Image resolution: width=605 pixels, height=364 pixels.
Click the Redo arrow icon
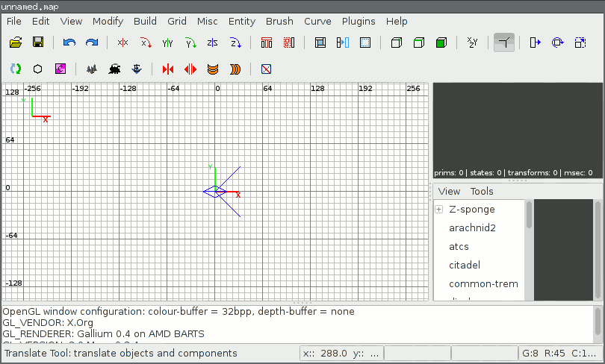click(x=92, y=43)
